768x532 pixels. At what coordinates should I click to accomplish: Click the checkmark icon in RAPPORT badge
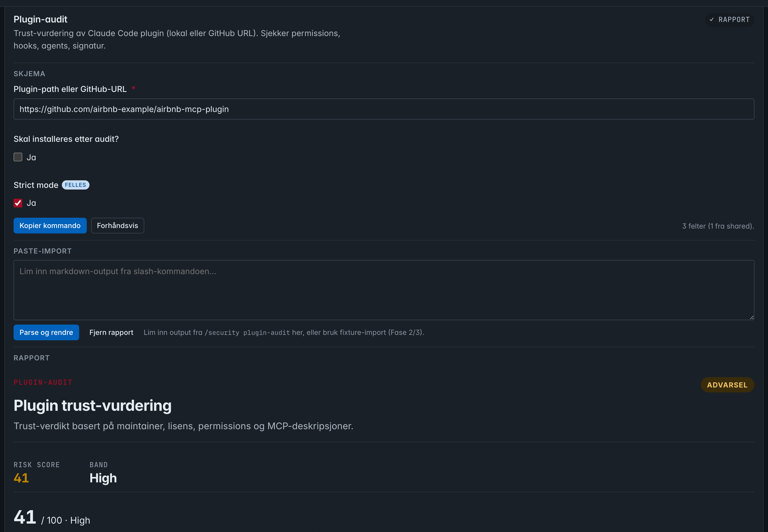[x=712, y=20]
